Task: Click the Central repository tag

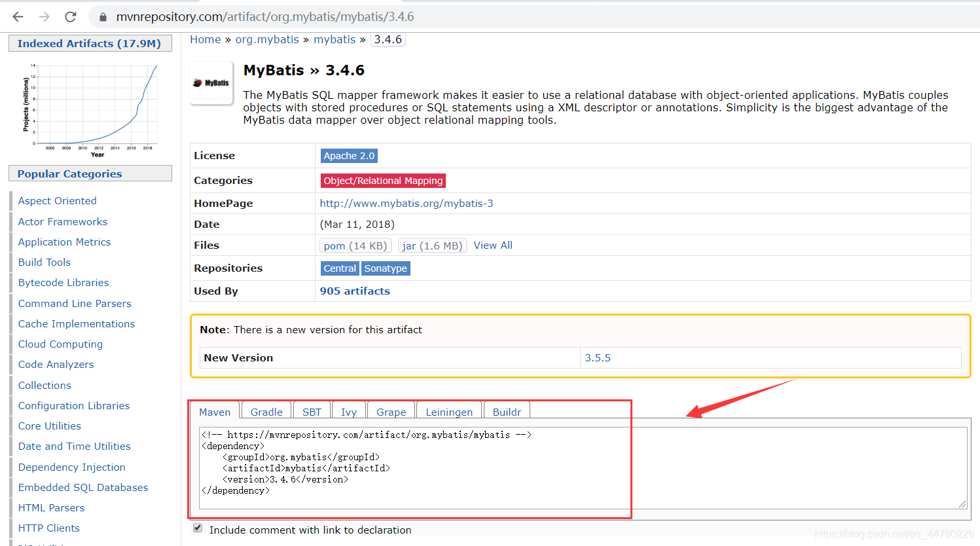Action: [340, 268]
